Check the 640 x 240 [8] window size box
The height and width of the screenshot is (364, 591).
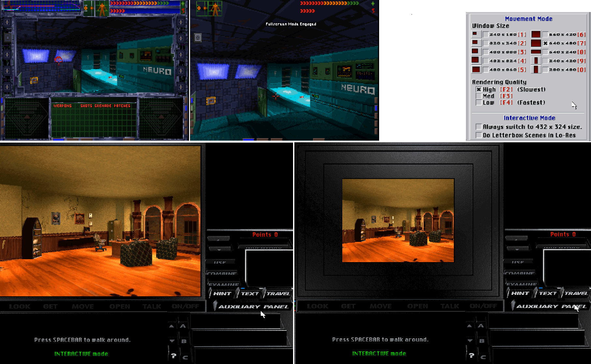click(x=545, y=52)
